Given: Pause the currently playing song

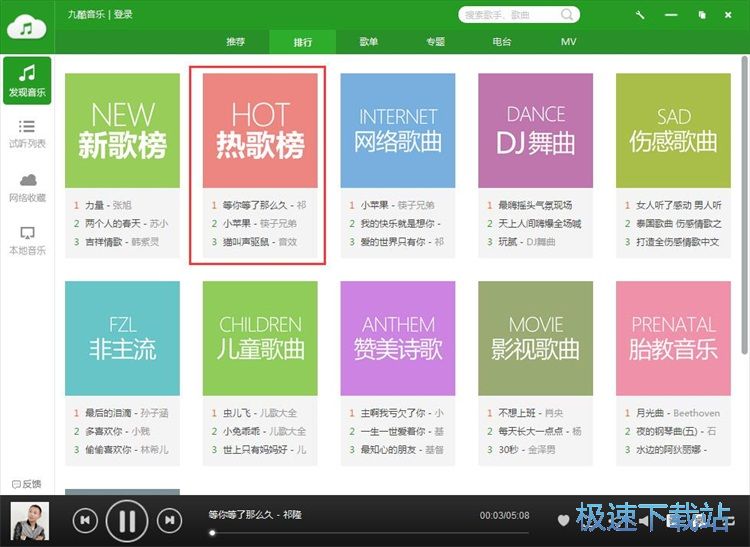Looking at the screenshot, I should pyautogui.click(x=127, y=520).
